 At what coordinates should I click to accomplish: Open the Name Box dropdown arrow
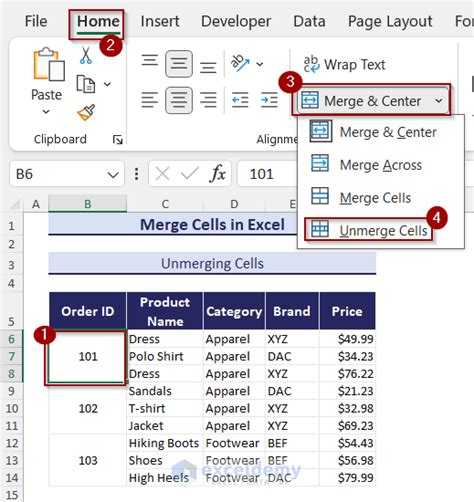[x=113, y=174]
